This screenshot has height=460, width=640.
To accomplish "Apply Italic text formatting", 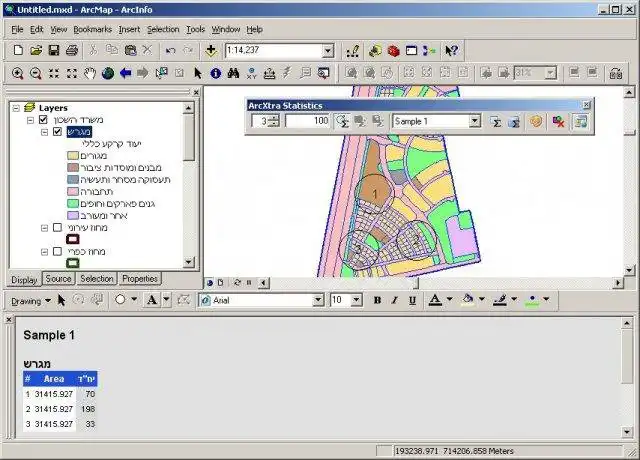I will point(394,300).
